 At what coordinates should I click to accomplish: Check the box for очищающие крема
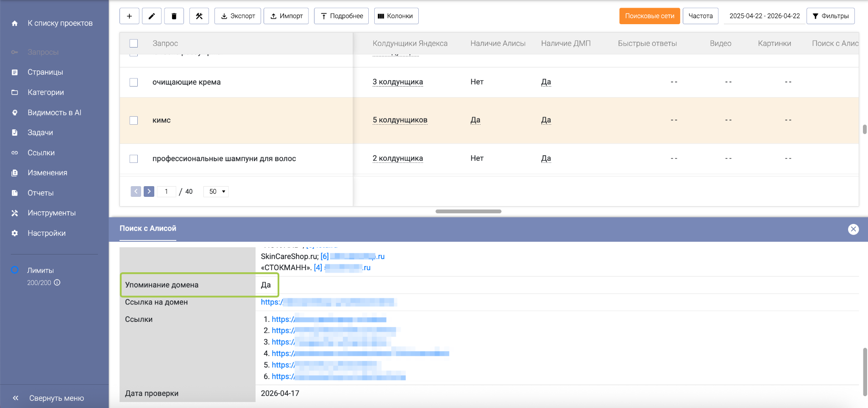coord(134,82)
